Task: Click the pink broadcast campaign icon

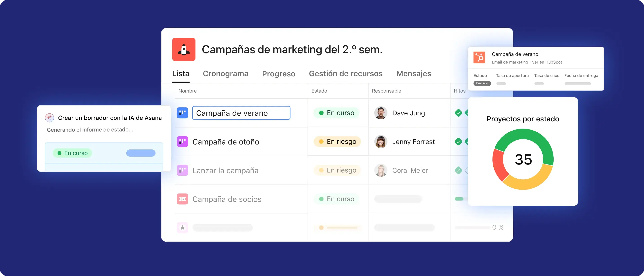Action: click(183, 199)
